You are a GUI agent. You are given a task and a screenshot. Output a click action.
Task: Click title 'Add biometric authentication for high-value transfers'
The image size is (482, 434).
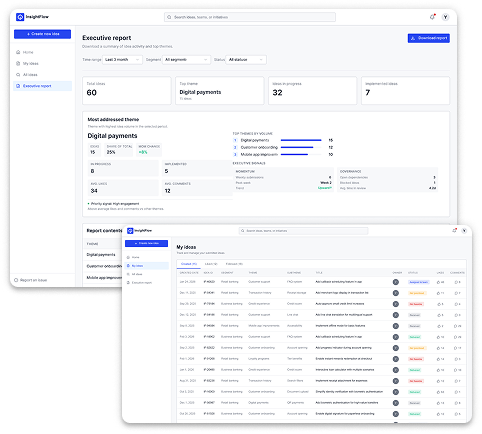point(347,403)
